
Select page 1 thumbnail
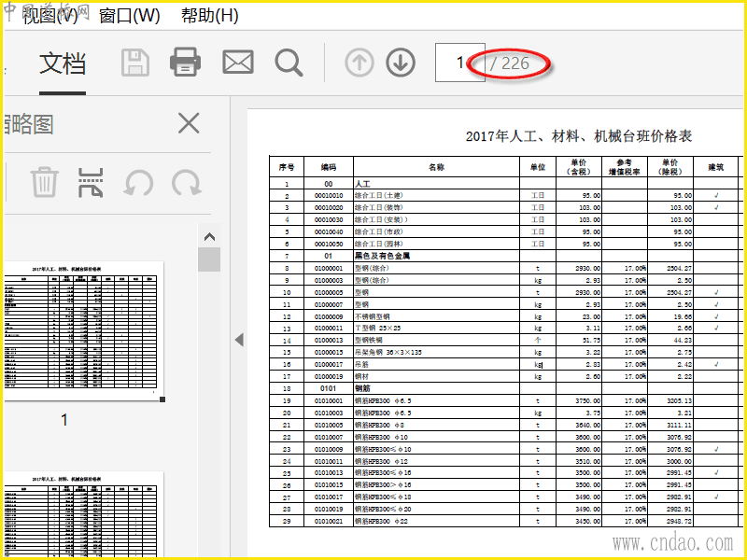(84, 331)
